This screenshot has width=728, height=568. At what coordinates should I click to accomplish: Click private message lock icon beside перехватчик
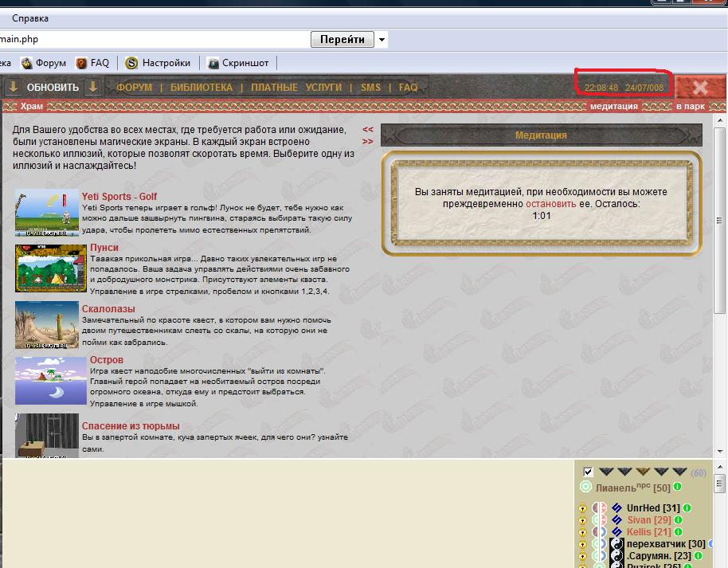[x=583, y=544]
